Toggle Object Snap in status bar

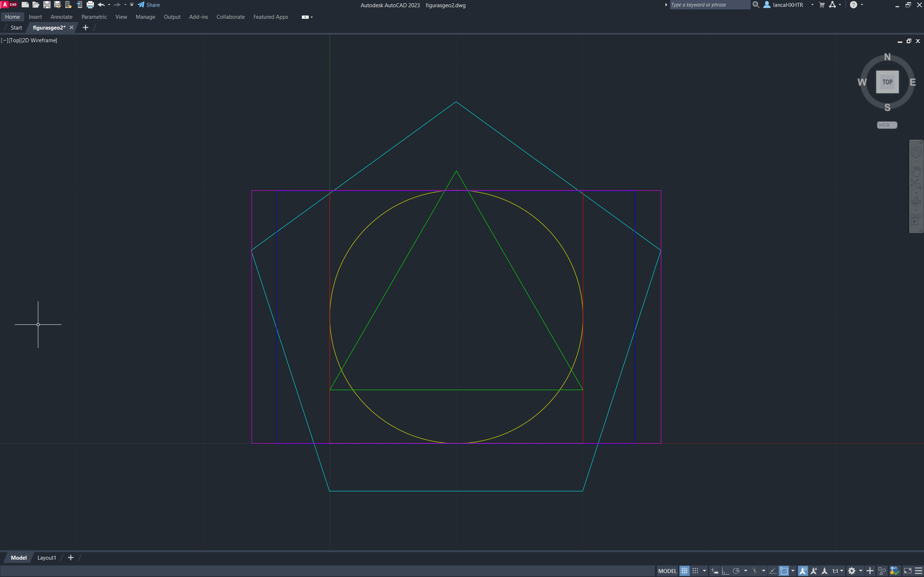(784, 571)
